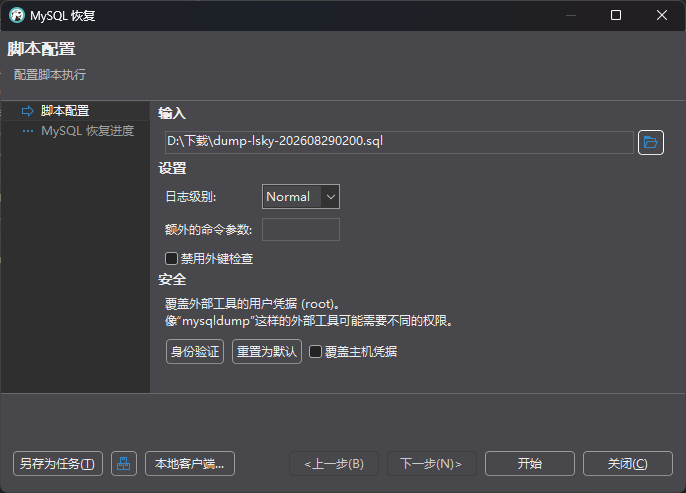The height and width of the screenshot is (493, 686).
Task: Go back with <上一步(B) button
Action: (x=334, y=464)
